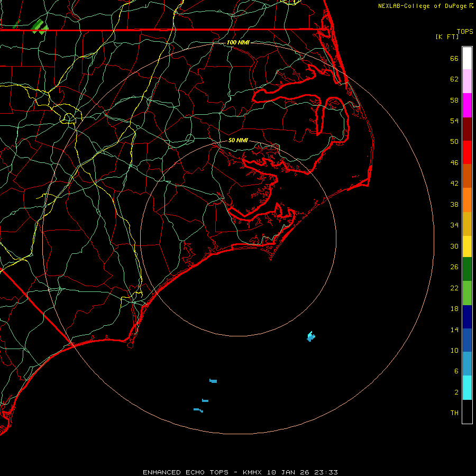Click the TOPS legend heading
Image resolution: width=476 pixels, height=476 pixels.
coord(465,32)
